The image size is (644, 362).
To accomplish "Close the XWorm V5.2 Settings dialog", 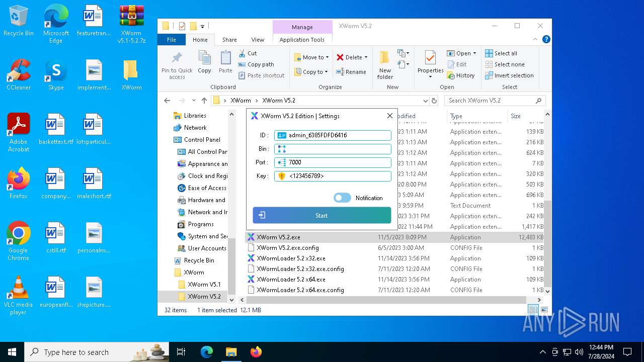I will pyautogui.click(x=389, y=116).
